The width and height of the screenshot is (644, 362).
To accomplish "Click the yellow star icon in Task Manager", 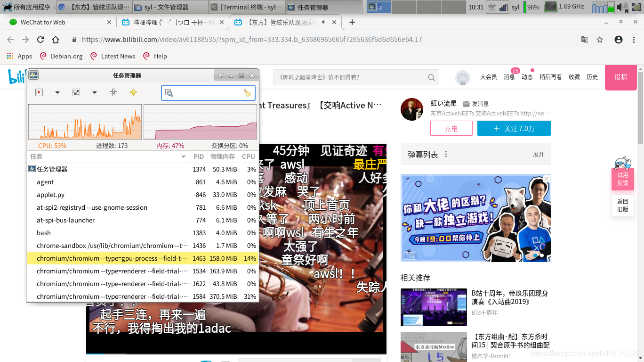I will [133, 92].
